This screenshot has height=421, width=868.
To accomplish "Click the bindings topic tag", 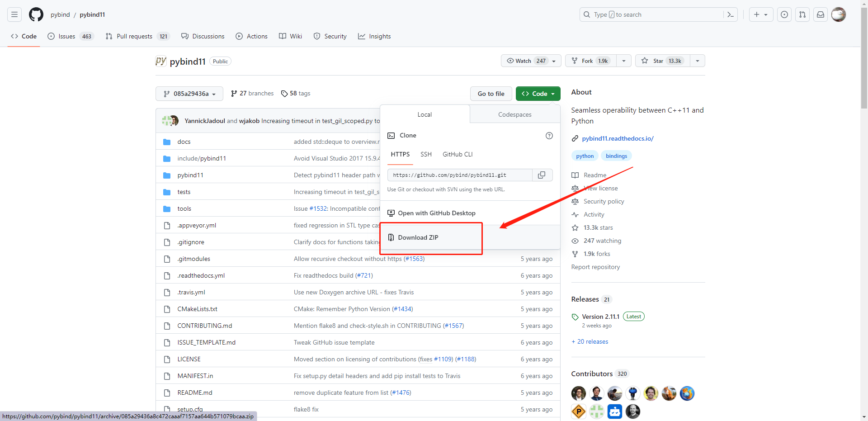I will pos(617,156).
